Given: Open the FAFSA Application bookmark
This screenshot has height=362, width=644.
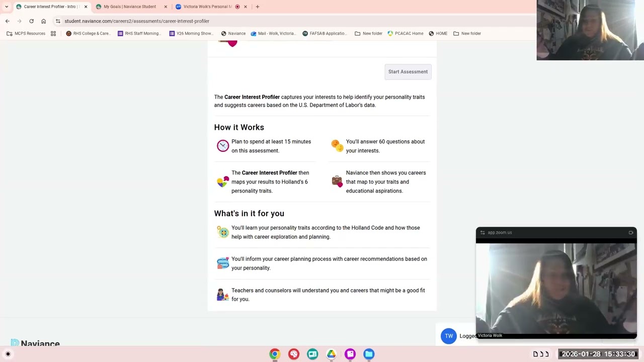Looking at the screenshot, I should click(x=325, y=33).
